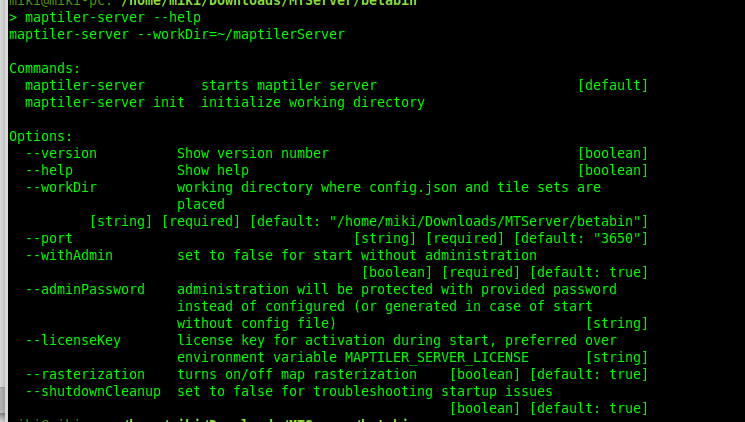
Task: Click the --shutdownCleanup option name
Action: (93, 392)
